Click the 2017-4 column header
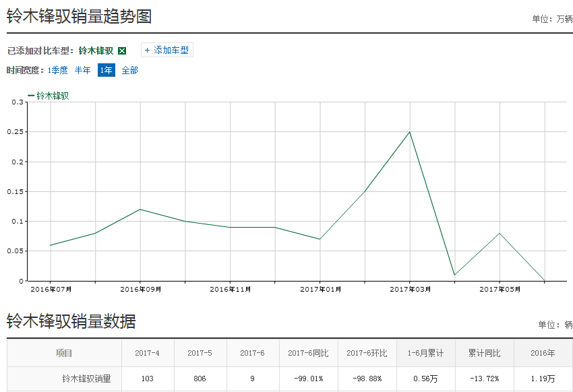Viewport: 573px width, 392px height. pos(147,353)
